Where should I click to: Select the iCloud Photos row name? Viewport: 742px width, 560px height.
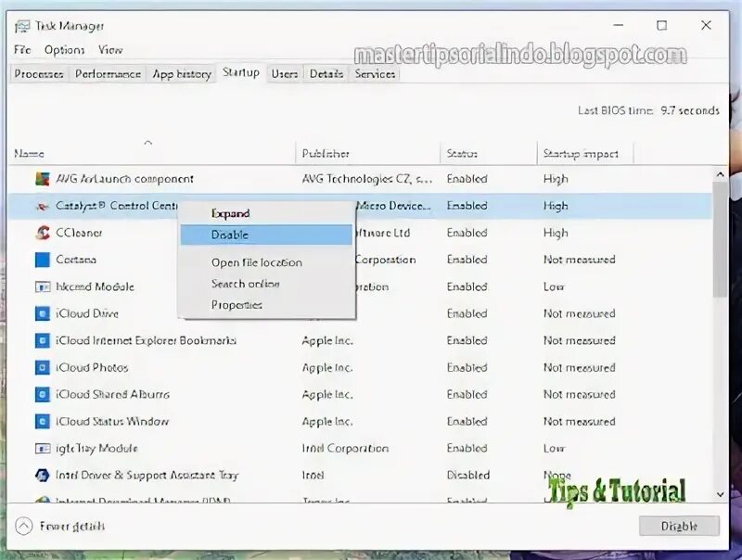coord(92,367)
